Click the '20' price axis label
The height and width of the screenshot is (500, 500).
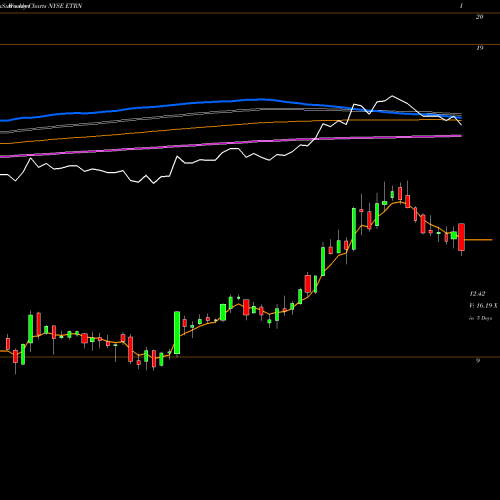click(x=479, y=17)
